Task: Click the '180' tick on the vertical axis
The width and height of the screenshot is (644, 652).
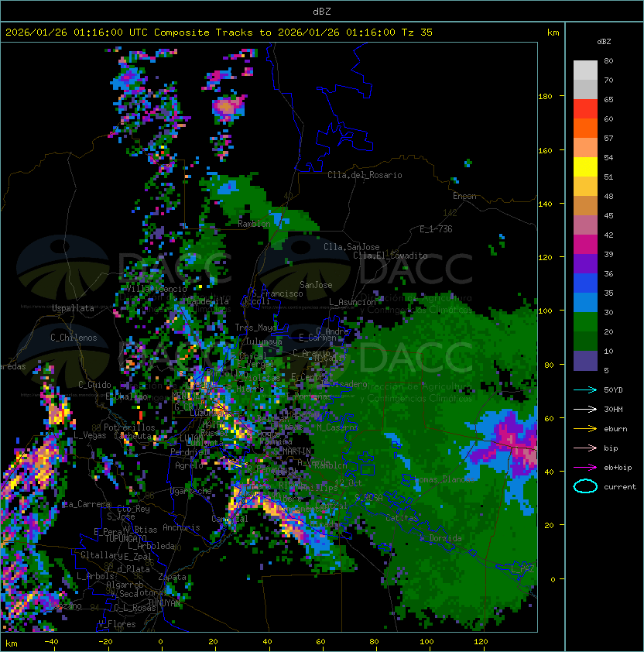Action: click(x=545, y=97)
